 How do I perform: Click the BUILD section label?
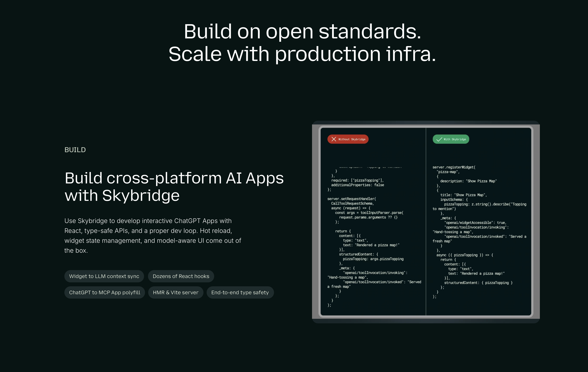(x=75, y=150)
